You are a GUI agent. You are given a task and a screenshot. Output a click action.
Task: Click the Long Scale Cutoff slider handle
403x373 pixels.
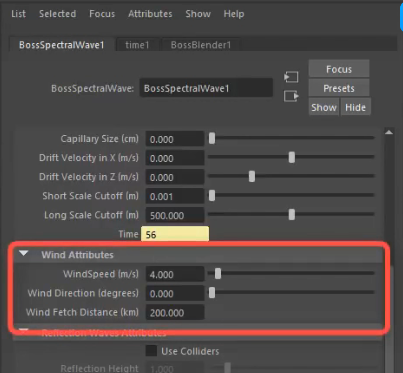292,214
